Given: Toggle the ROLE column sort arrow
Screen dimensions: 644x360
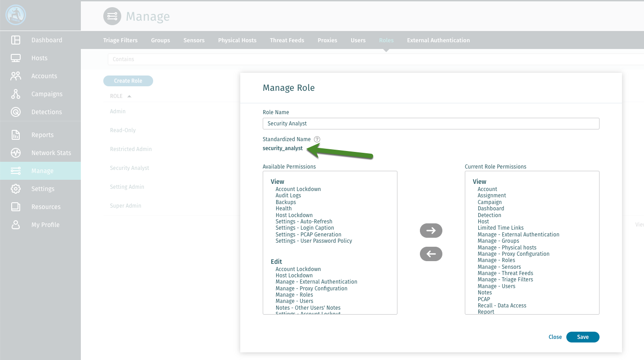Looking at the screenshot, I should 129,96.
